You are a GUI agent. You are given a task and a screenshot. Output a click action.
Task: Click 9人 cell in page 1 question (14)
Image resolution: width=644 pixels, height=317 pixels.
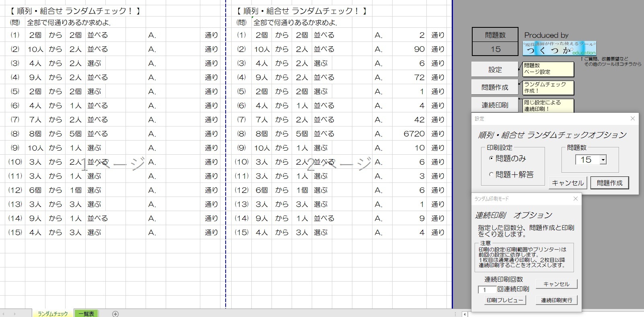35,218
